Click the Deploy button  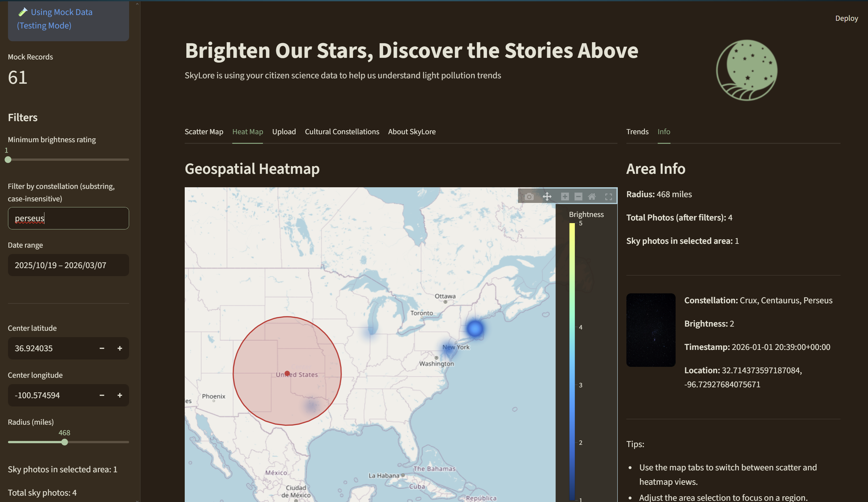[846, 18]
